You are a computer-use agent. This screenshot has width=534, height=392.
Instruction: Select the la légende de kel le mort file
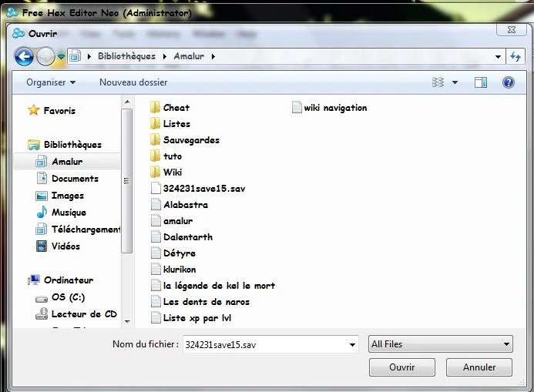[x=213, y=286]
